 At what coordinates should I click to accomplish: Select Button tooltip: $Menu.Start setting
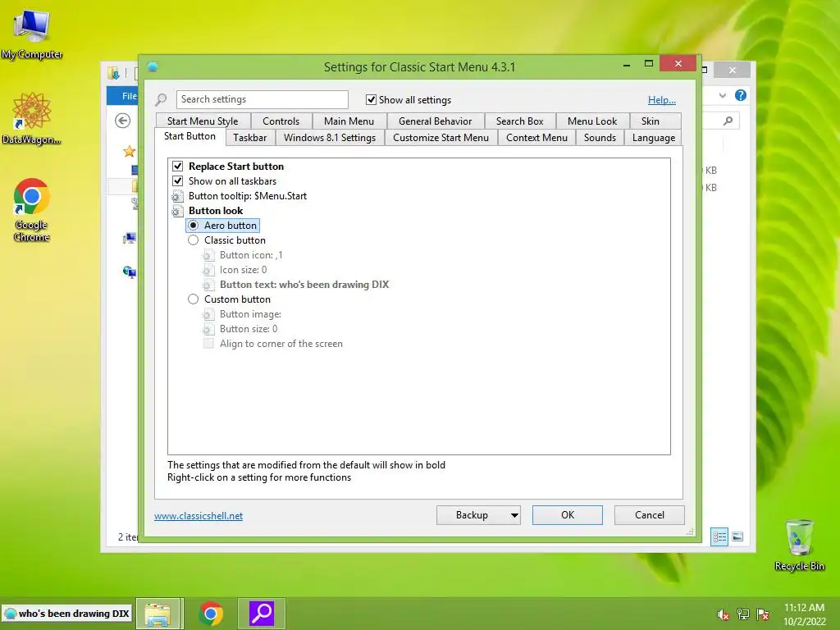point(248,196)
